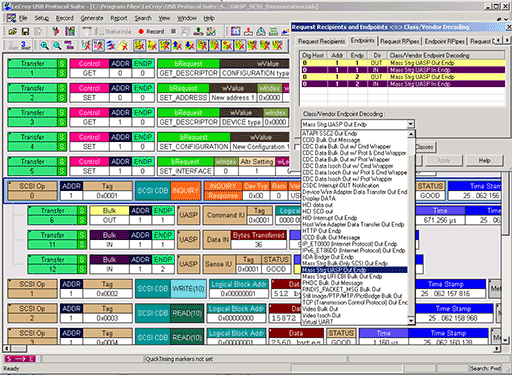
Task: Open the chart graph toolbar icon
Action: (x=211, y=31)
